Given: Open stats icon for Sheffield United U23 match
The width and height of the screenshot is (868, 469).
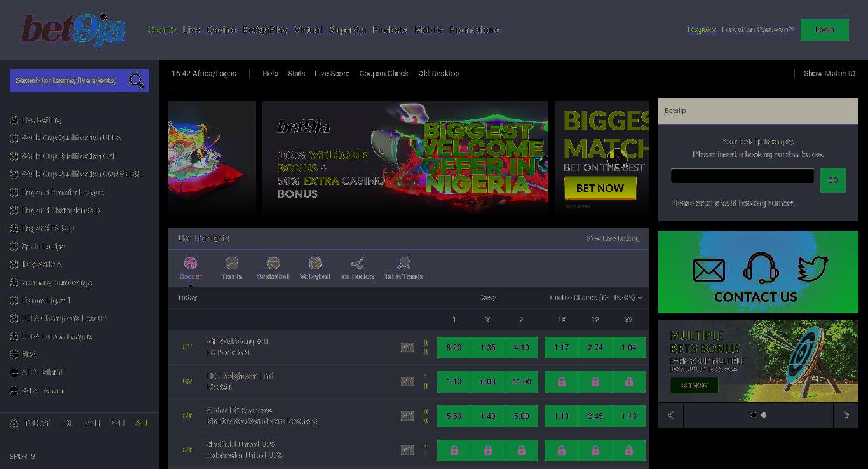Looking at the screenshot, I should [x=407, y=451].
